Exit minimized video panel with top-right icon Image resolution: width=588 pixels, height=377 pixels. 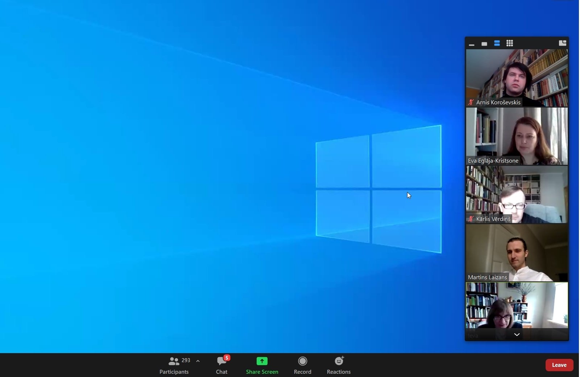[x=563, y=43]
